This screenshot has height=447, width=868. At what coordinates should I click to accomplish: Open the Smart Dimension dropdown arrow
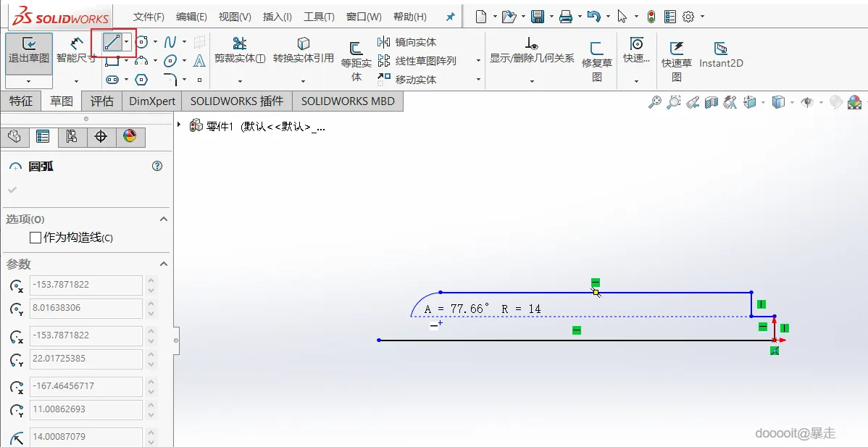(76, 81)
